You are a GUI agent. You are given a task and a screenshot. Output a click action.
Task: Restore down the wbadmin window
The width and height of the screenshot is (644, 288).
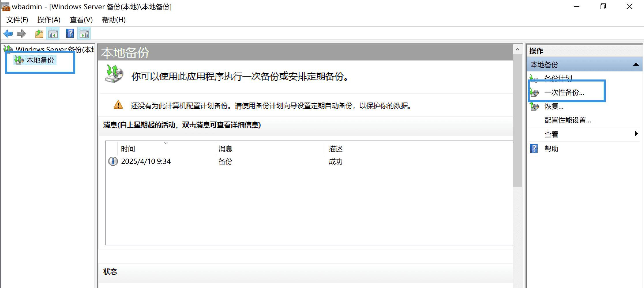(602, 6)
